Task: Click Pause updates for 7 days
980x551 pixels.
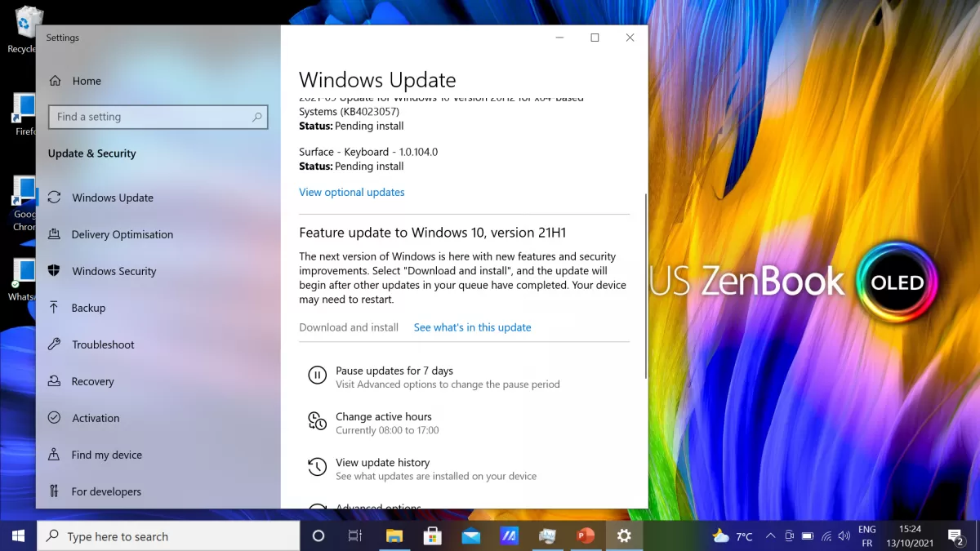Action: 394,371
